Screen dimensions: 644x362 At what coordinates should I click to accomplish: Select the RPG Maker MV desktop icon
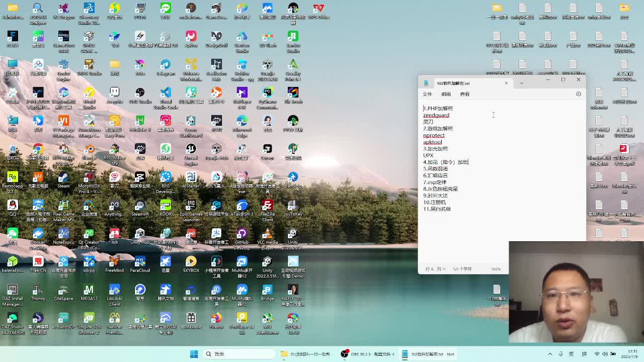pos(115,154)
